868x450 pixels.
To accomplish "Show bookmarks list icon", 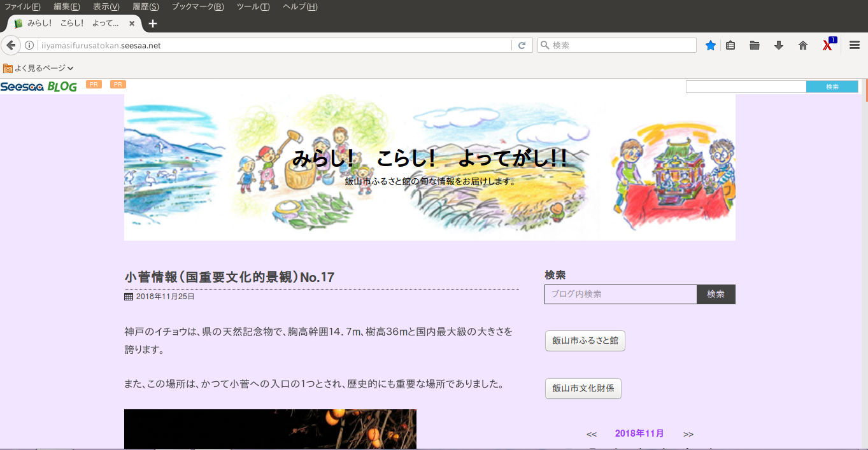I will pos(730,45).
